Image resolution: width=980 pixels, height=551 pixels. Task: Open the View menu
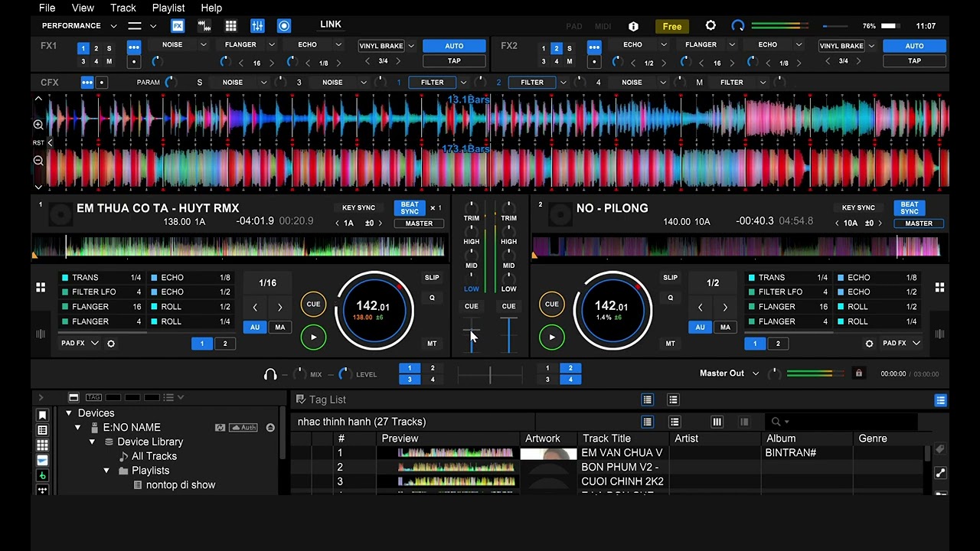click(83, 8)
